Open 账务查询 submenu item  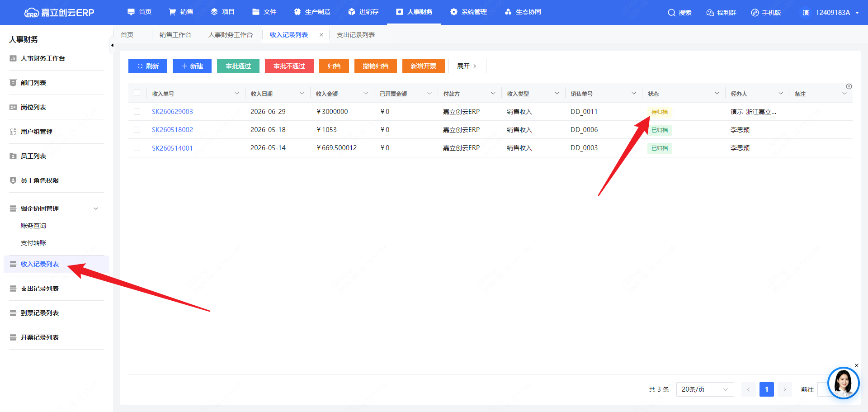[33, 226]
